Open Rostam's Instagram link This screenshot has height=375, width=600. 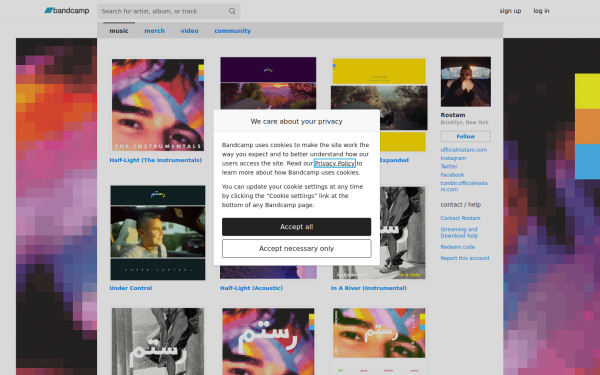(453, 158)
